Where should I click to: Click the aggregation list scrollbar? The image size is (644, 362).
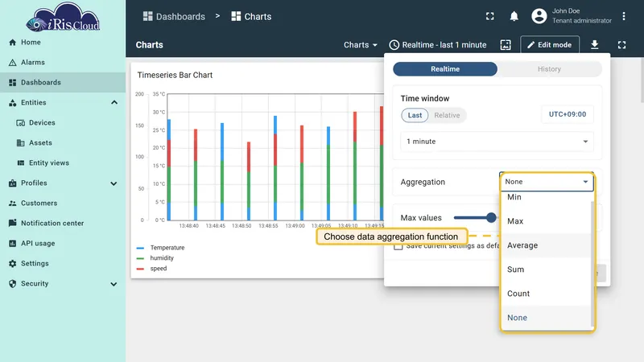592,264
